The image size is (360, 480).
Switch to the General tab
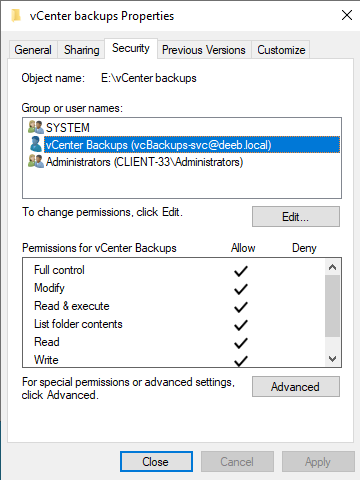(33, 50)
